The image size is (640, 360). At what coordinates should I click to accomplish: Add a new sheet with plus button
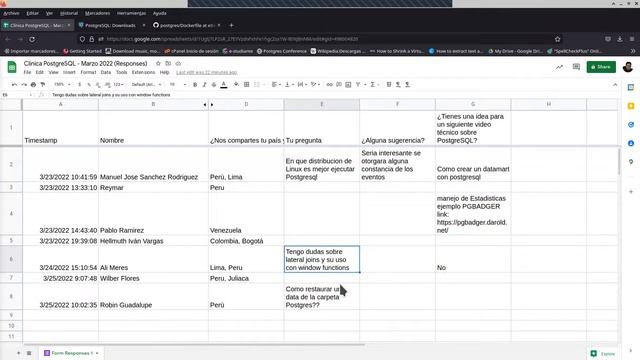18,353
